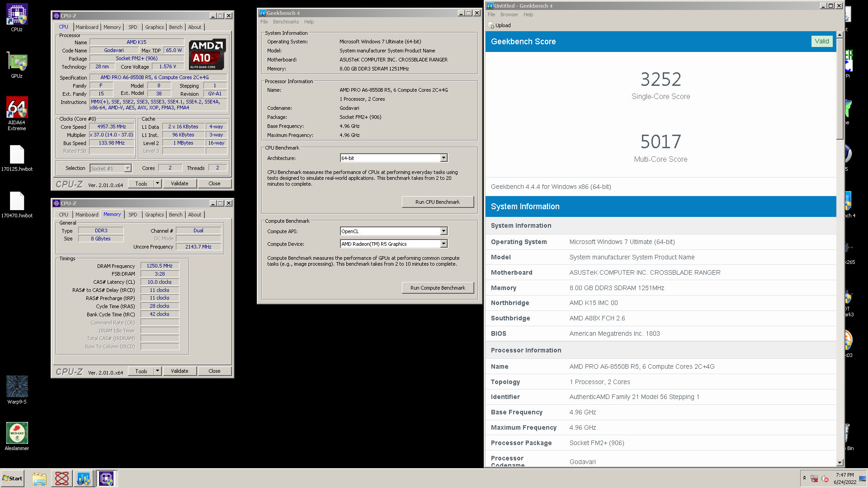Open Mainboard tab in lower CPU-Z window

point(87,215)
